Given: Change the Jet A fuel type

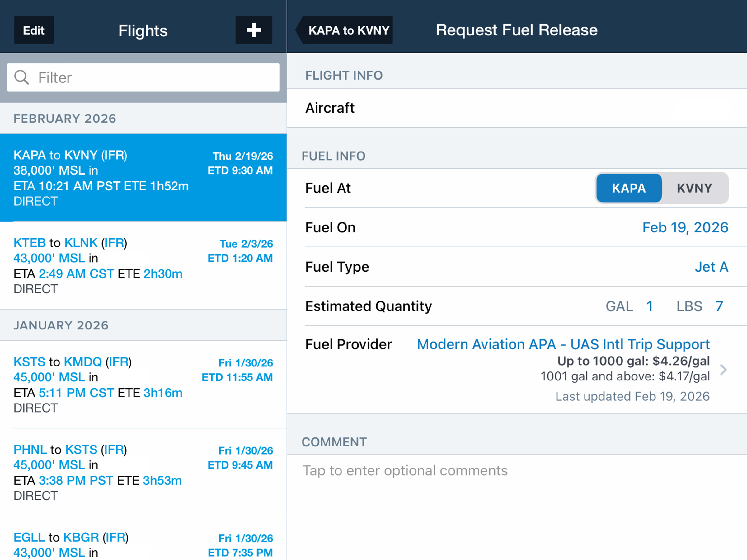Looking at the screenshot, I should 711,267.
